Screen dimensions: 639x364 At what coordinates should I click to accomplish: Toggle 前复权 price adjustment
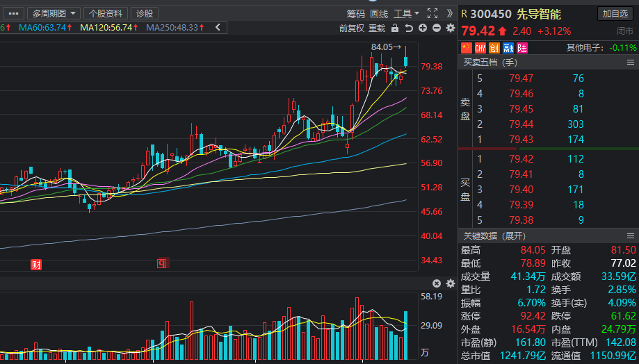[351, 28]
